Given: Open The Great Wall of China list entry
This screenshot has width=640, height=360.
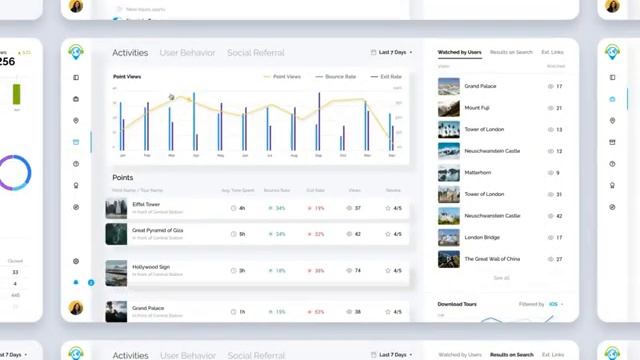Looking at the screenshot, I should tap(501, 259).
